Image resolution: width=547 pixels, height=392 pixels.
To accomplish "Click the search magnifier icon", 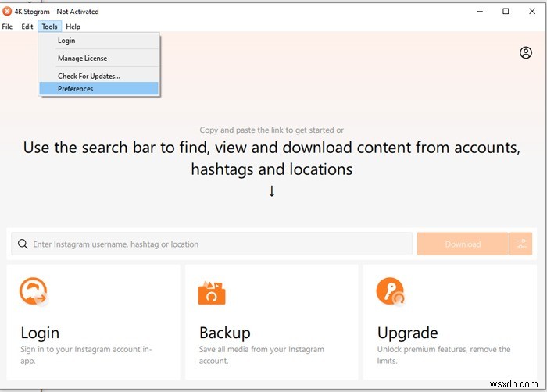I will (23, 244).
